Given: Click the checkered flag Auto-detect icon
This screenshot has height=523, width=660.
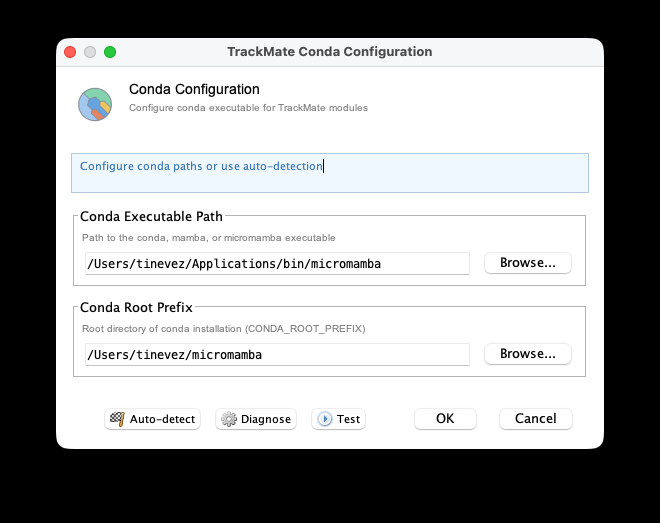Looking at the screenshot, I should tap(118, 420).
